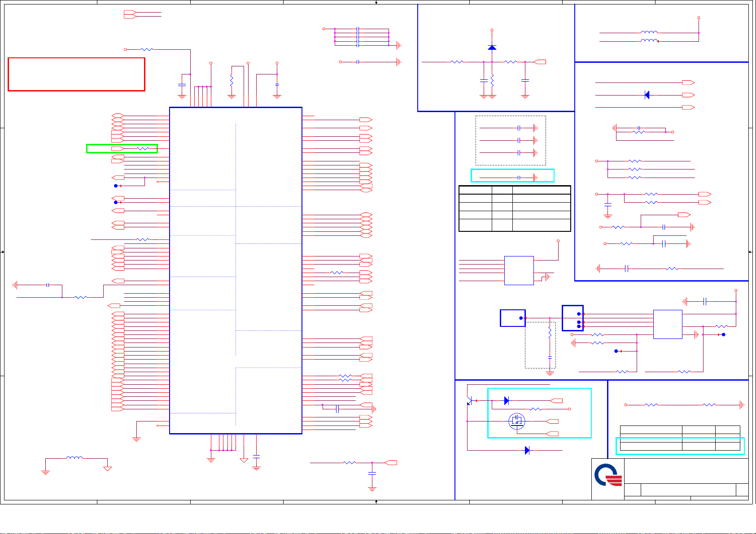
Task: Click the four stacked capacitors at top center
Action: click(x=358, y=37)
